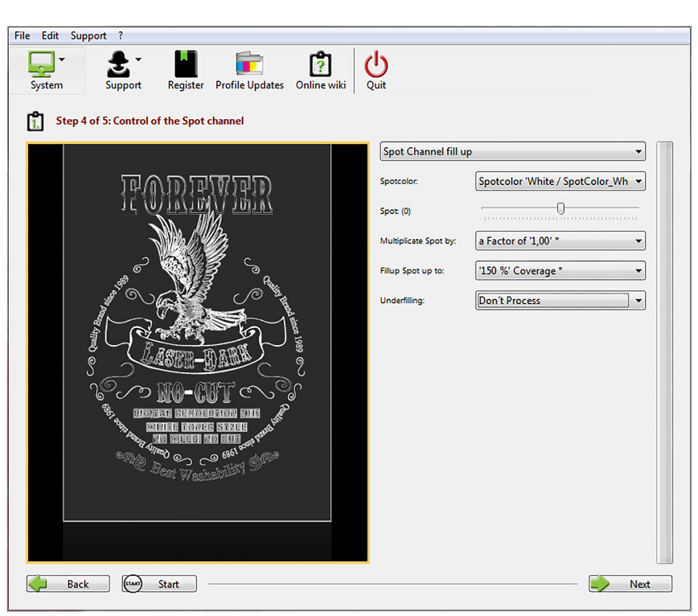Click the System monitor icon

(41, 64)
